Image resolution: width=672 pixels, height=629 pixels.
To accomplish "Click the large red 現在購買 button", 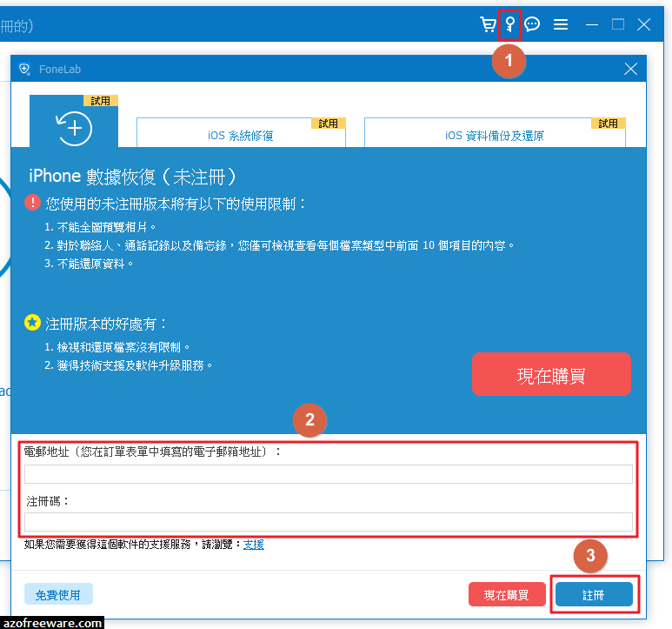I will pyautogui.click(x=551, y=374).
